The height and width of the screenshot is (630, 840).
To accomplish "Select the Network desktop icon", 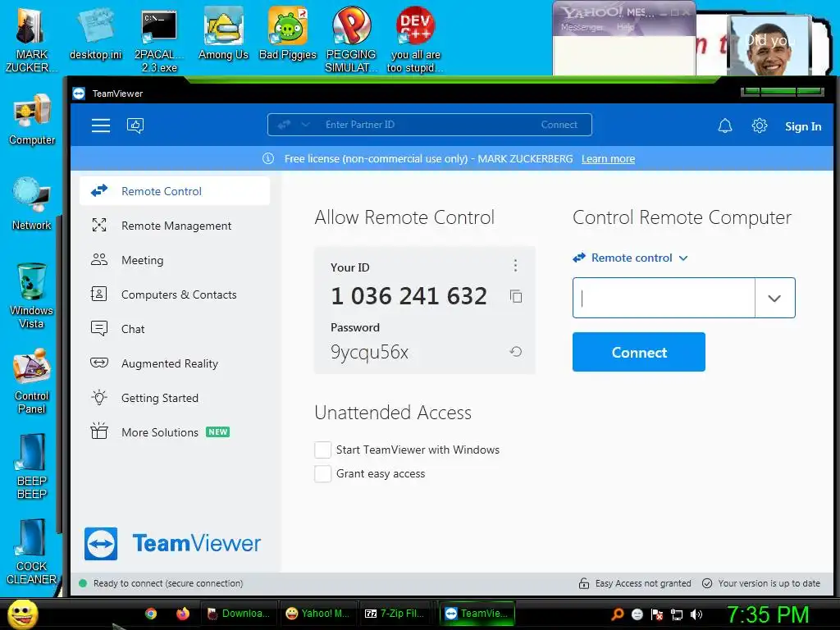I will point(32,204).
